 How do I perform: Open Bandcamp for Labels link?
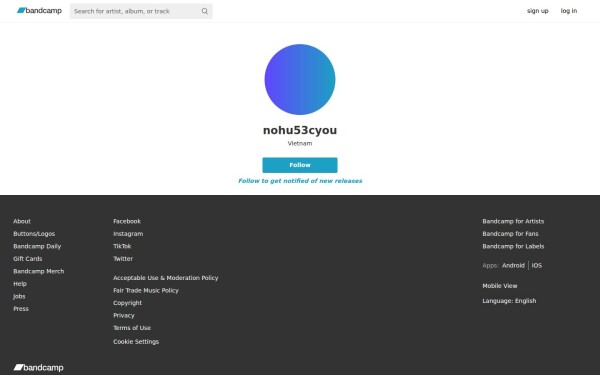(x=513, y=246)
